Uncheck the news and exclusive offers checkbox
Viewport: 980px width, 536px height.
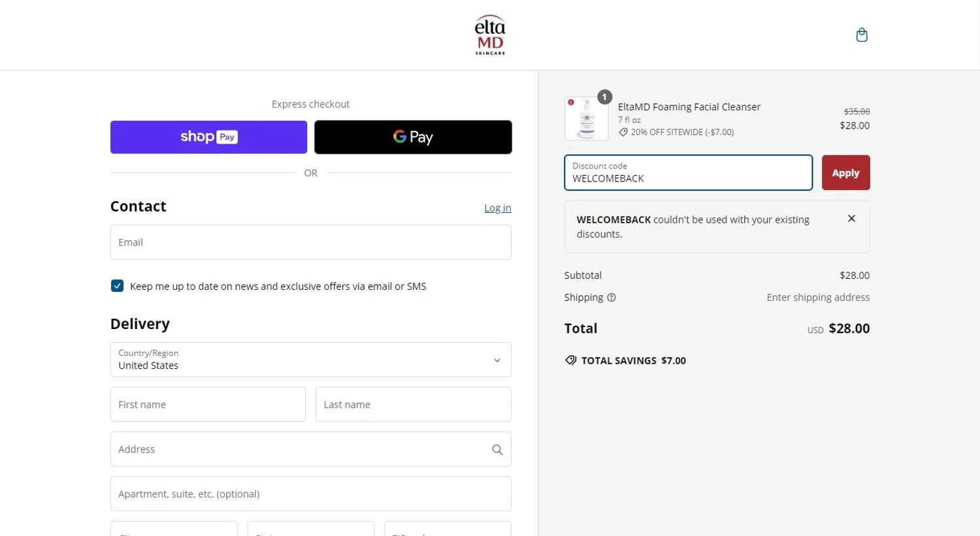pyautogui.click(x=118, y=286)
